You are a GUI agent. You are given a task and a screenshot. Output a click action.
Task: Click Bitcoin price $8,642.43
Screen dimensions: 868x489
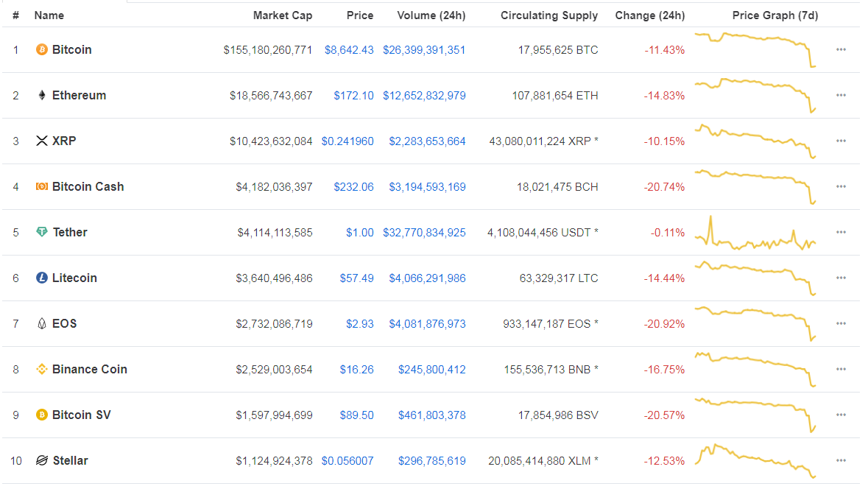(x=349, y=50)
